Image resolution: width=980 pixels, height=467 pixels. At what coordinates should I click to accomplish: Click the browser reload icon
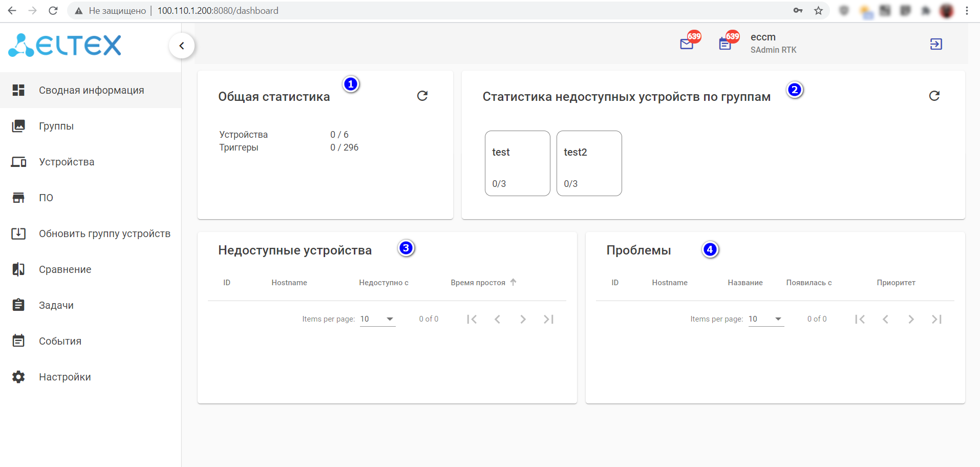pyautogui.click(x=53, y=11)
